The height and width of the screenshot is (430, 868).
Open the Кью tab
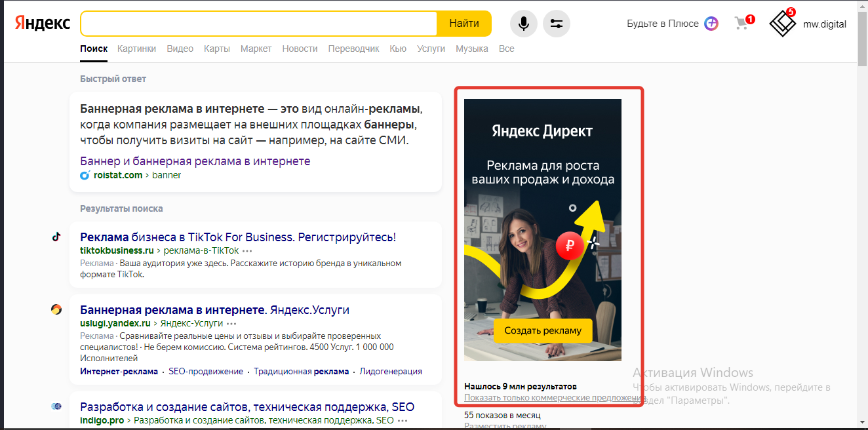click(398, 49)
